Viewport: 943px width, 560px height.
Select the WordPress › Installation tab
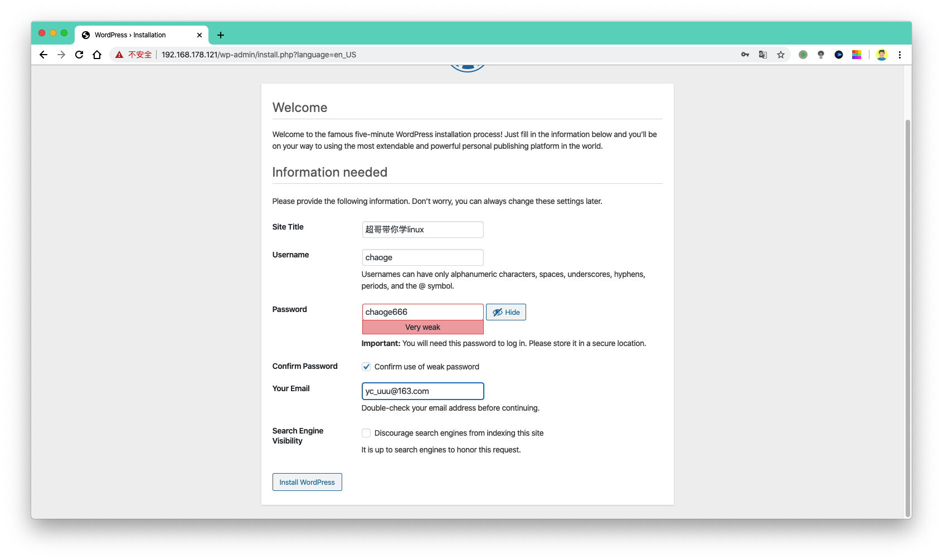pos(142,35)
